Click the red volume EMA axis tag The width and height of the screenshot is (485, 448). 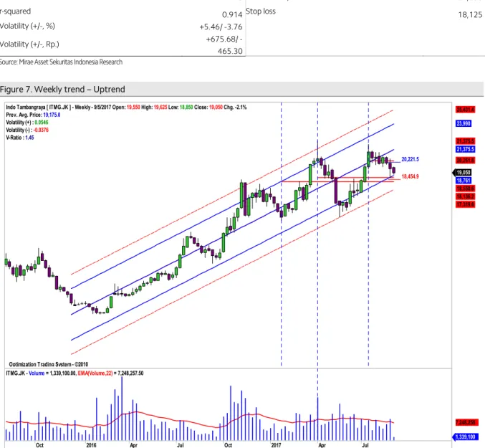click(x=467, y=423)
